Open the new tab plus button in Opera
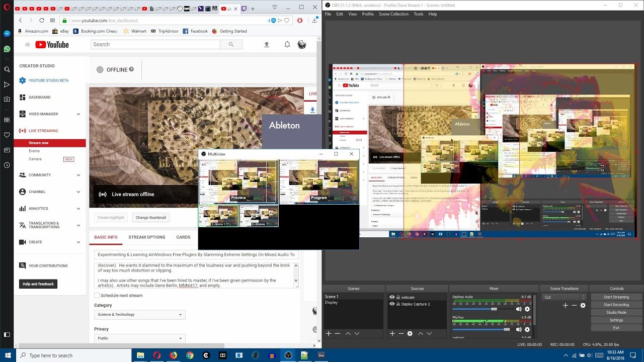The height and width of the screenshot is (362, 644). tap(253, 9)
